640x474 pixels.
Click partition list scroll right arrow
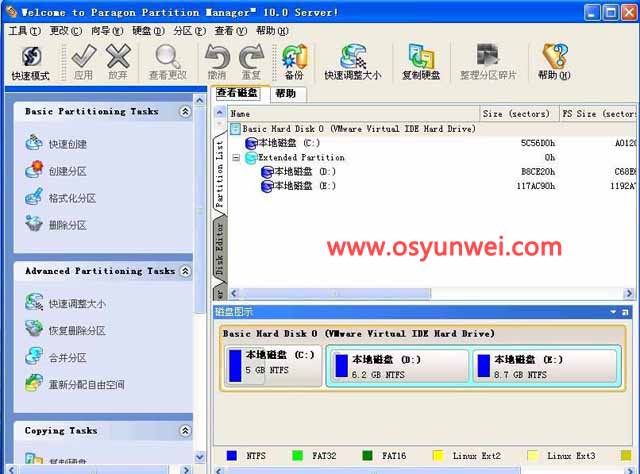(629, 293)
